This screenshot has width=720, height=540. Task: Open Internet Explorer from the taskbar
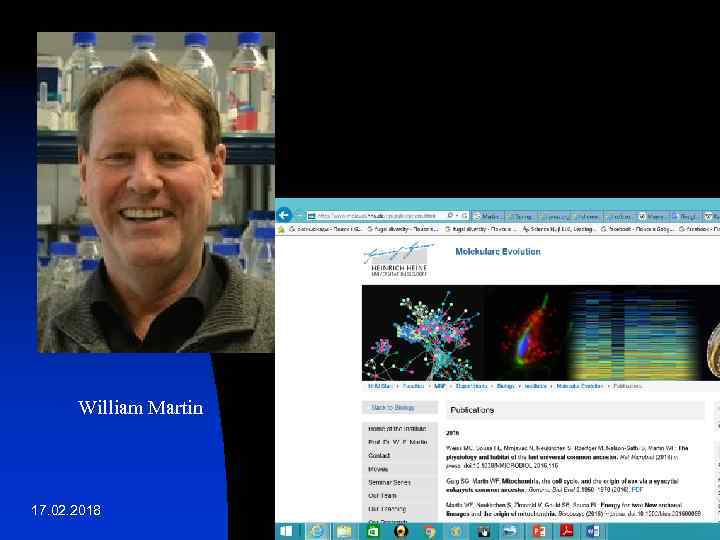point(317,531)
